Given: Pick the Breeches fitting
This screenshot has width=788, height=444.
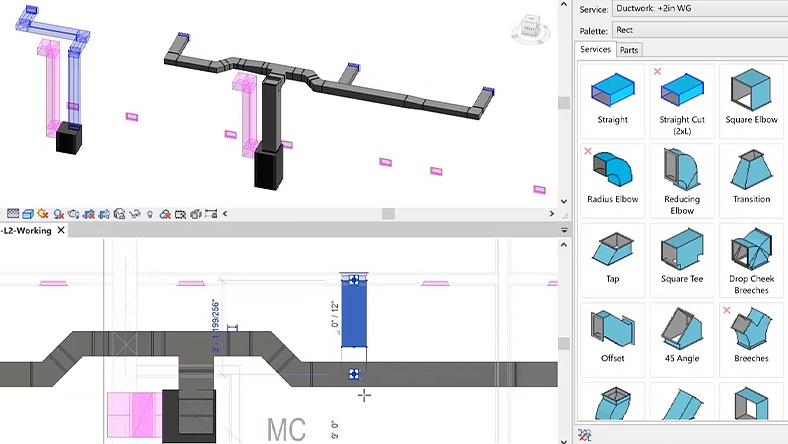Looking at the screenshot, I should 751,339.
